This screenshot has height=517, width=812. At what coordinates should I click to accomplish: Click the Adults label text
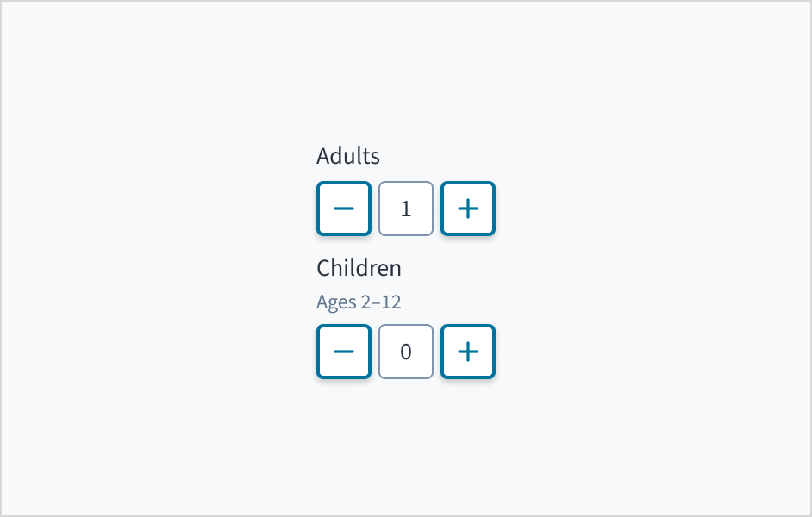pos(348,156)
